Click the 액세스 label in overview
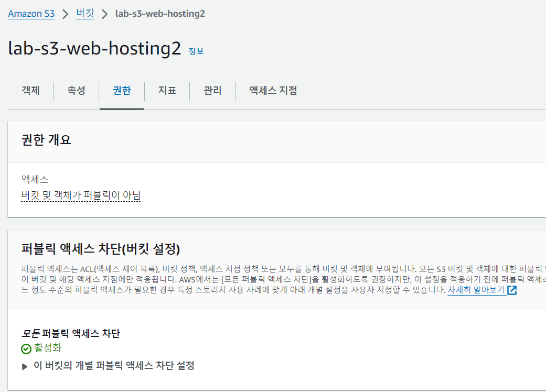The image size is (546, 392). [x=35, y=179]
